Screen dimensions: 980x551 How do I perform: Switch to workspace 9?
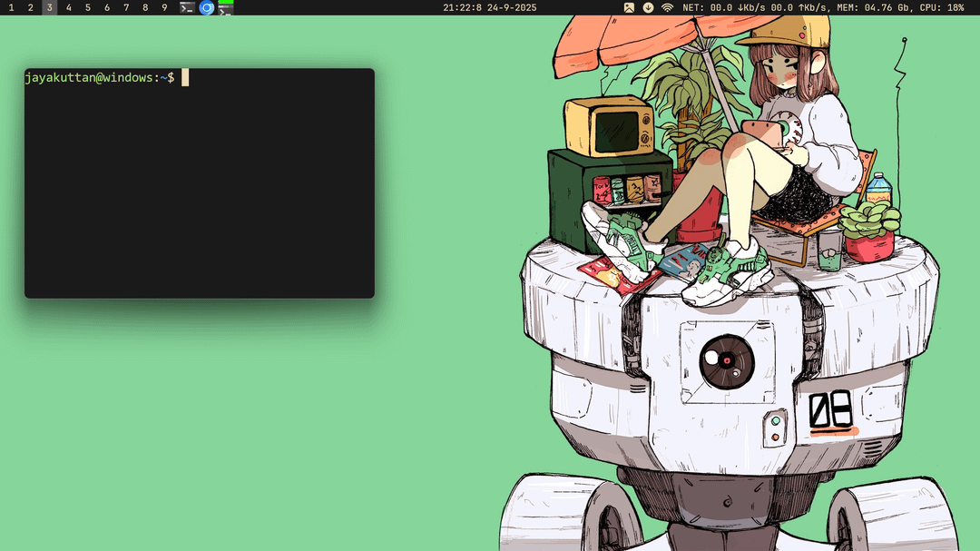163,7
